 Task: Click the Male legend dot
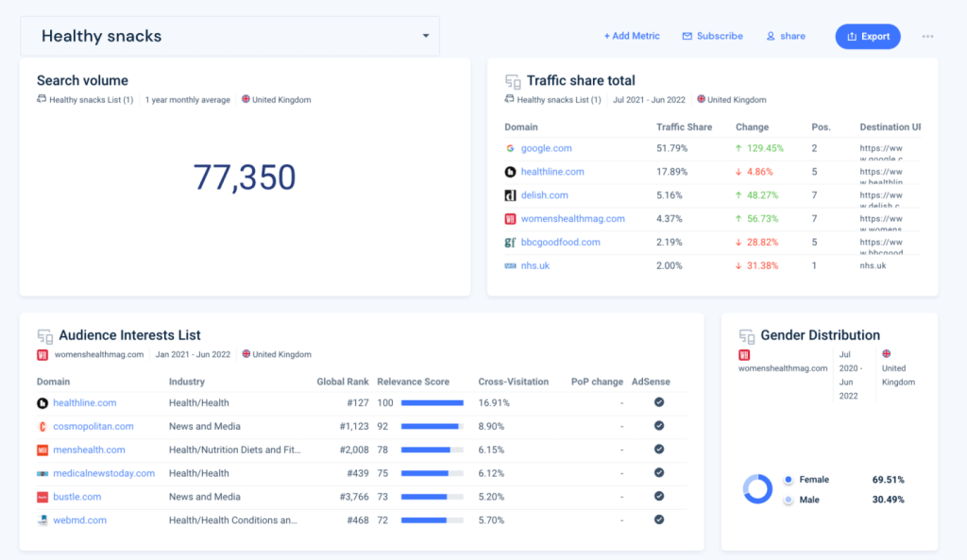(x=789, y=501)
